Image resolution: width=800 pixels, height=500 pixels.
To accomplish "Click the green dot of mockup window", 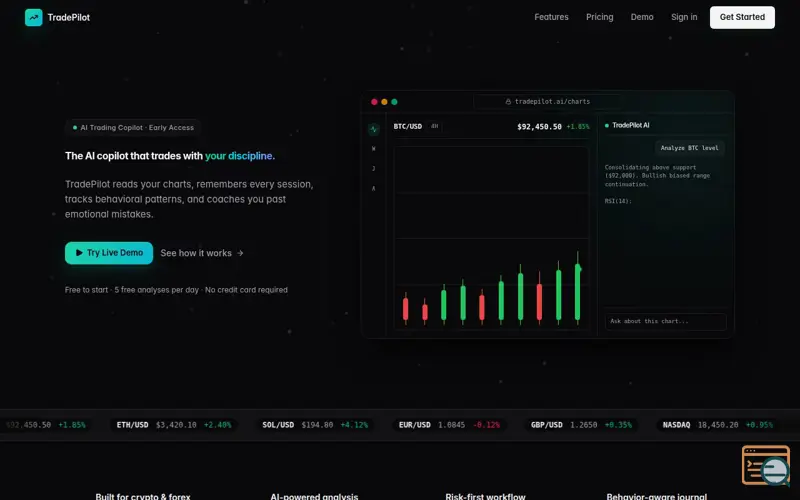I will 394,102.
